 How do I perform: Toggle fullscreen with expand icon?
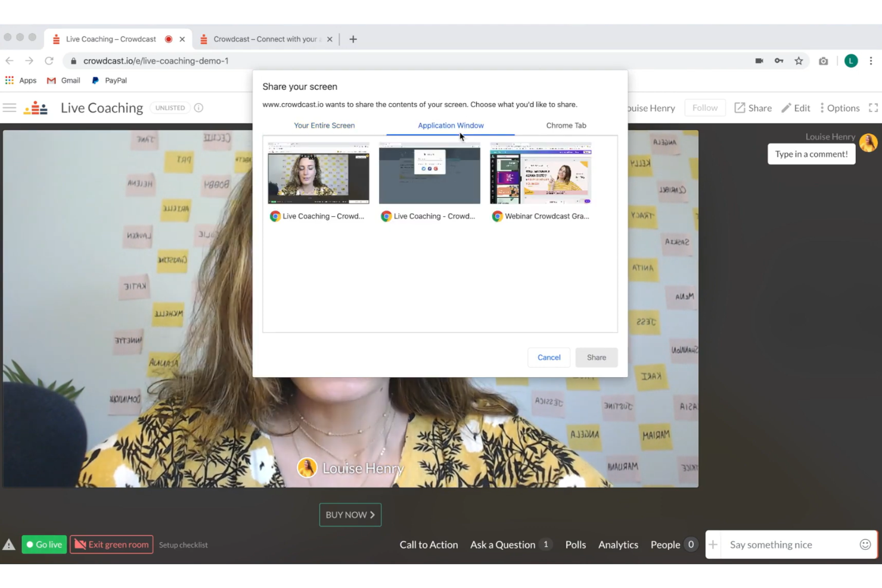coord(873,108)
